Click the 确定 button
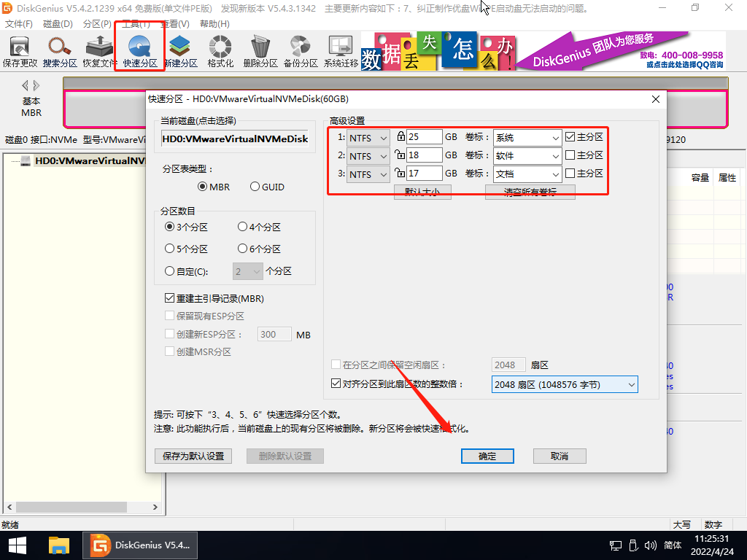This screenshot has width=747, height=560. pos(487,456)
